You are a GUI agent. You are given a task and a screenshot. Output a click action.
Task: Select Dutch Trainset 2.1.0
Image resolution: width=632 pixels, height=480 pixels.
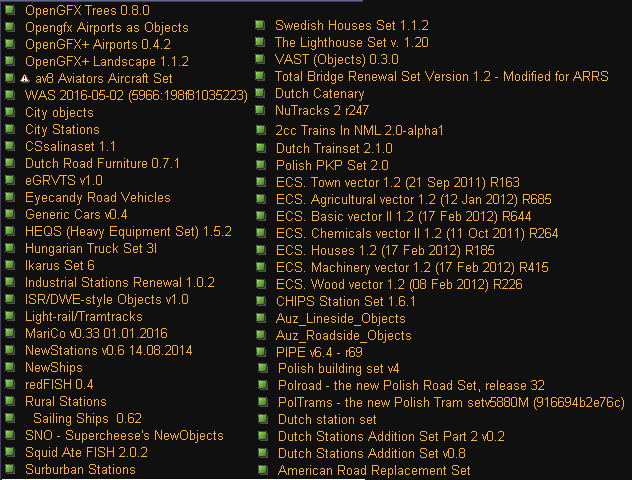click(334, 148)
